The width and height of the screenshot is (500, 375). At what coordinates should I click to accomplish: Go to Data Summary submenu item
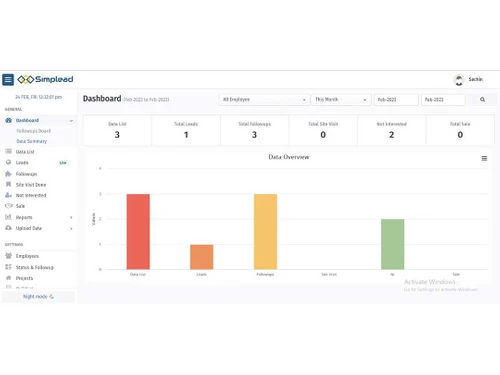(32, 141)
